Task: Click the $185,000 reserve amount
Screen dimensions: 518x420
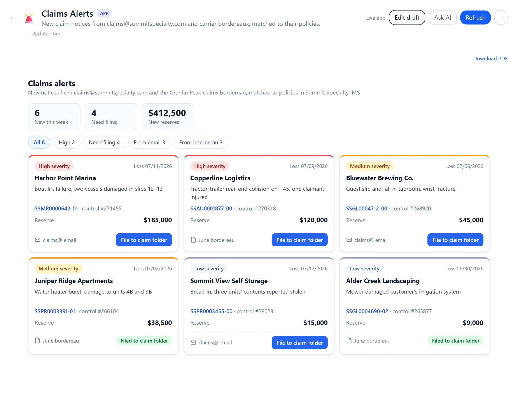Action: pos(157,220)
